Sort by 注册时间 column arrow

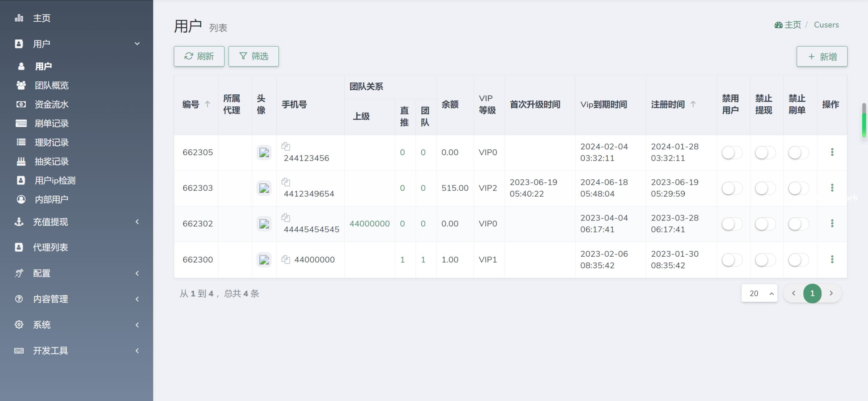[693, 104]
